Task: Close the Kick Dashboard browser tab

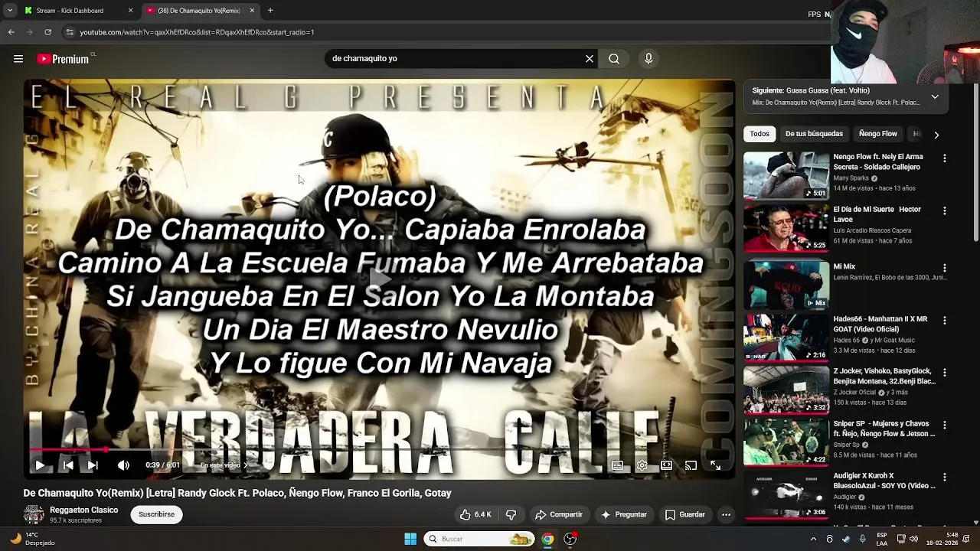Action: pyautogui.click(x=130, y=11)
